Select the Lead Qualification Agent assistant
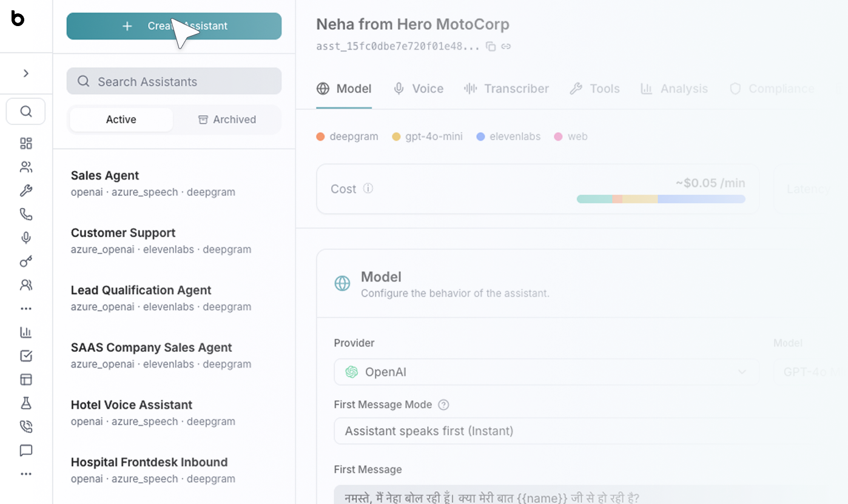Image resolution: width=848 pixels, height=504 pixels. click(x=174, y=298)
